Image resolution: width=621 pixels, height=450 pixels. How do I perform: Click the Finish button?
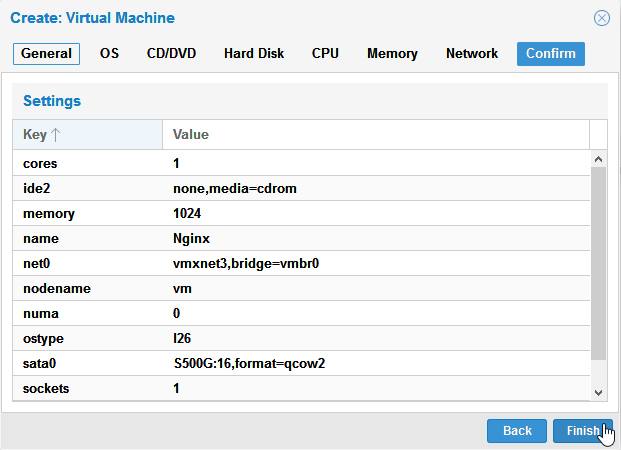pyautogui.click(x=583, y=431)
